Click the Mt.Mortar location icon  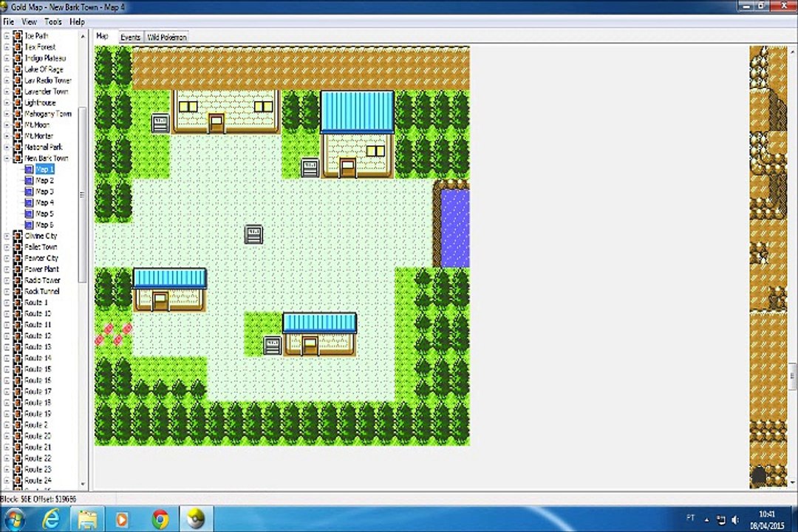tap(18, 136)
